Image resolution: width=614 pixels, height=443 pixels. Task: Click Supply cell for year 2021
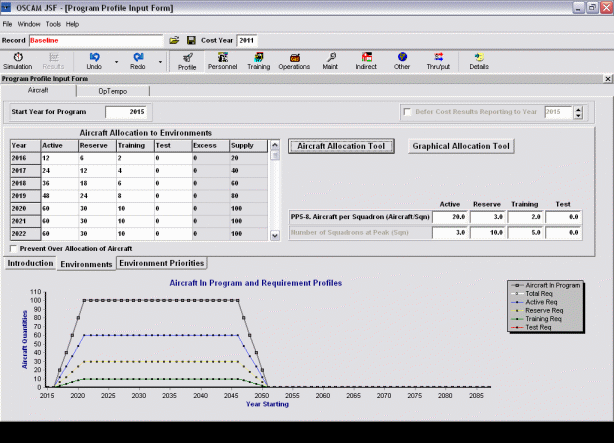click(x=248, y=221)
